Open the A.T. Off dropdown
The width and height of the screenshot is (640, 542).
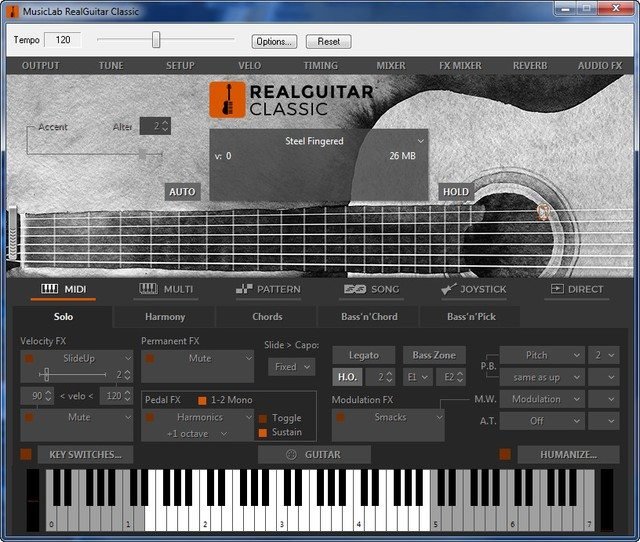tap(542, 421)
